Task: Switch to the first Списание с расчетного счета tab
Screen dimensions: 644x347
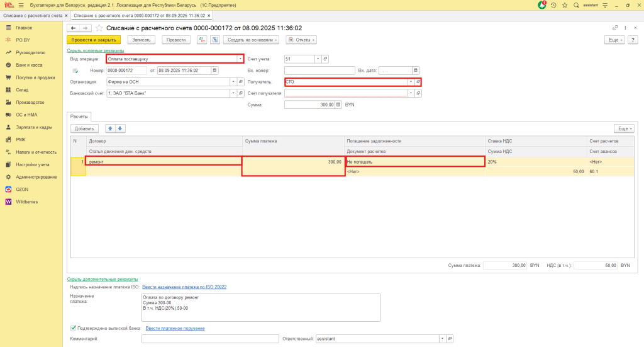Action: point(33,16)
